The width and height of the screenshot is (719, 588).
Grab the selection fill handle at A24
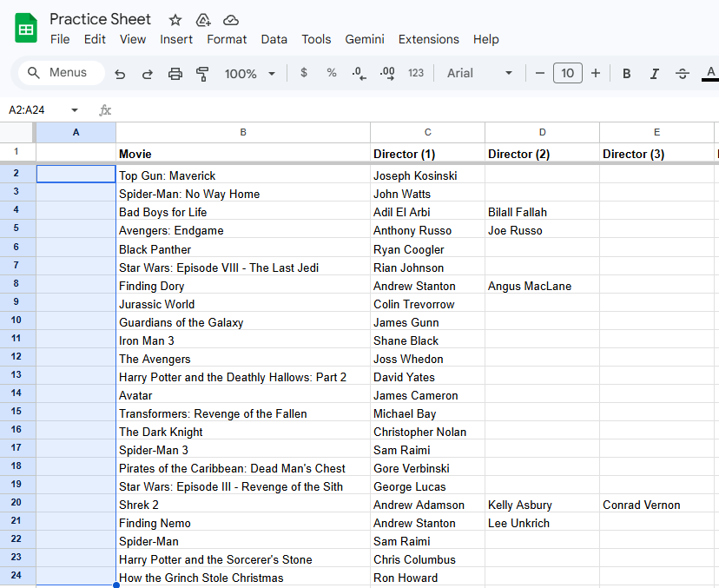click(x=116, y=585)
